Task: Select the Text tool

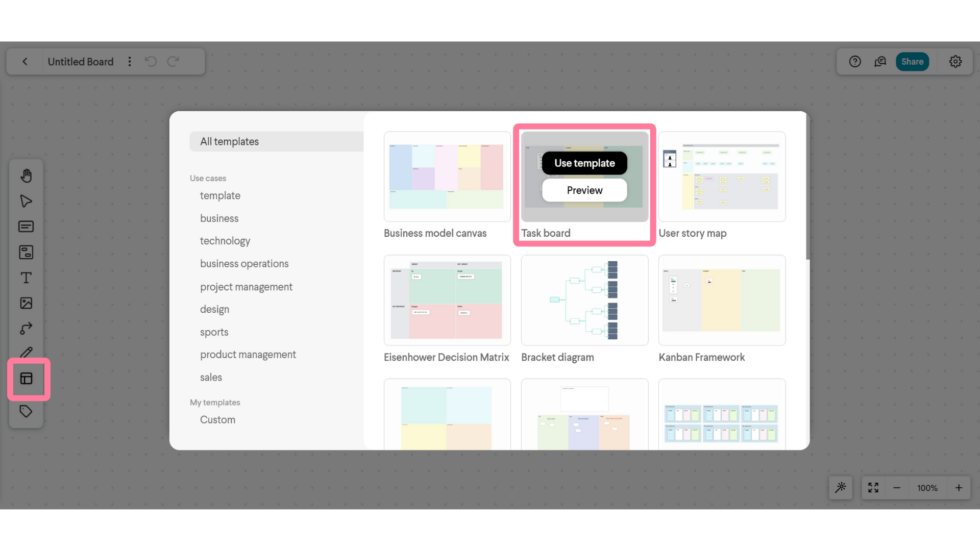Action: pos(26,278)
